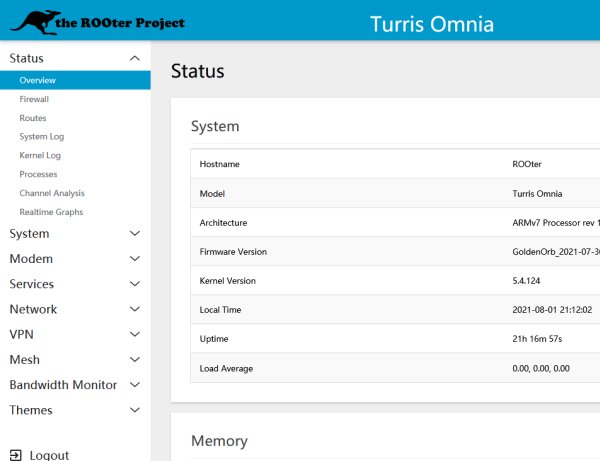Click the VPN sidebar heading

tap(21, 334)
